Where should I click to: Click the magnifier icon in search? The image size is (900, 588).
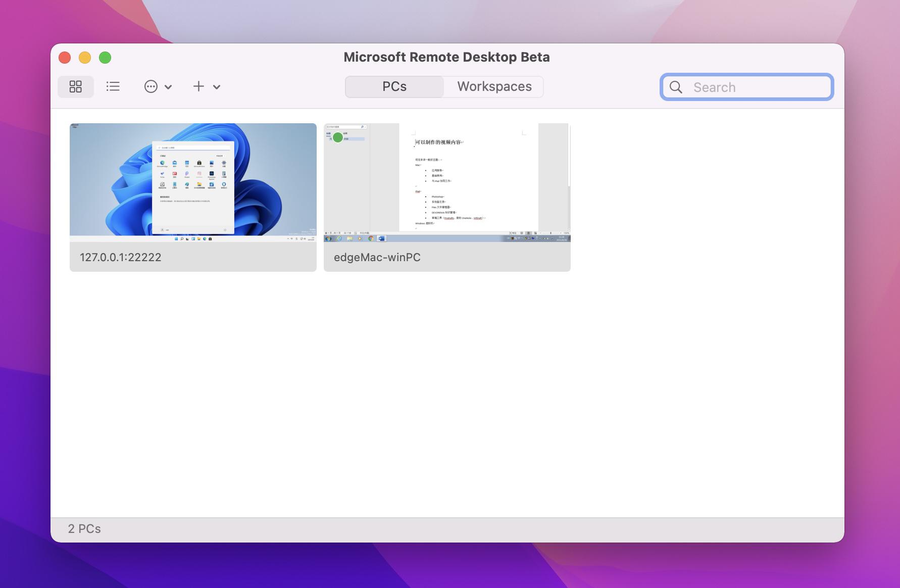[x=676, y=87]
